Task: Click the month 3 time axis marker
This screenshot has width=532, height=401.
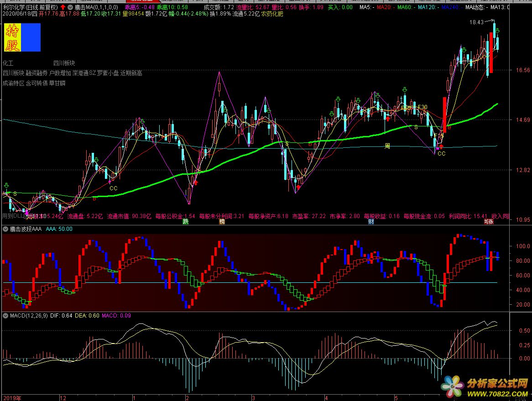Action: click(x=253, y=398)
